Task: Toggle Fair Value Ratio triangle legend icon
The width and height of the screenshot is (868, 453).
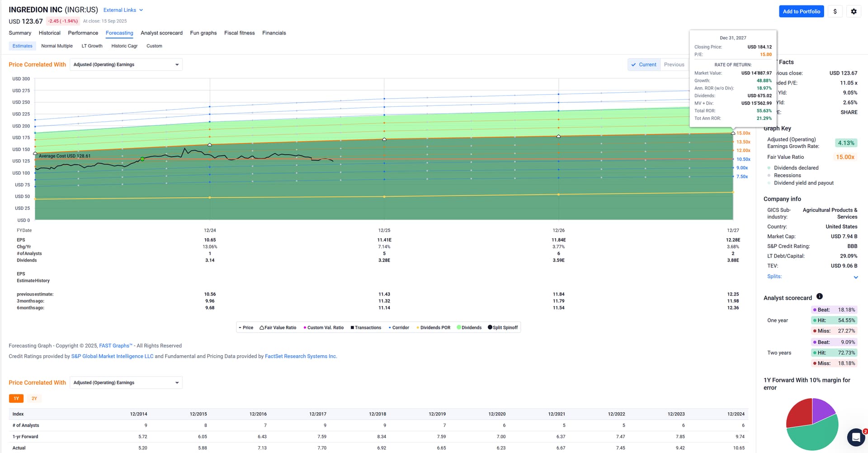Action: coord(262,328)
